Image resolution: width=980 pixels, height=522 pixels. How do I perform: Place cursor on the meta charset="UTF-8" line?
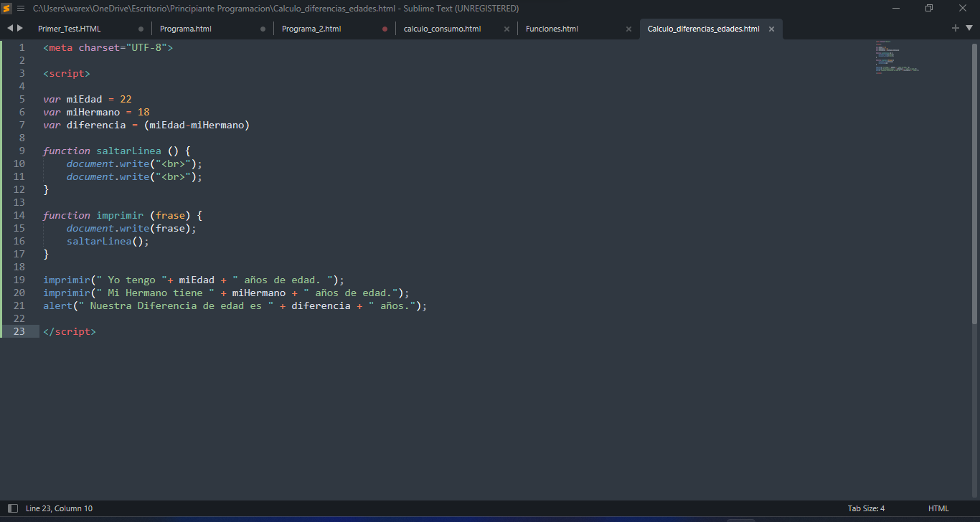pyautogui.click(x=108, y=47)
